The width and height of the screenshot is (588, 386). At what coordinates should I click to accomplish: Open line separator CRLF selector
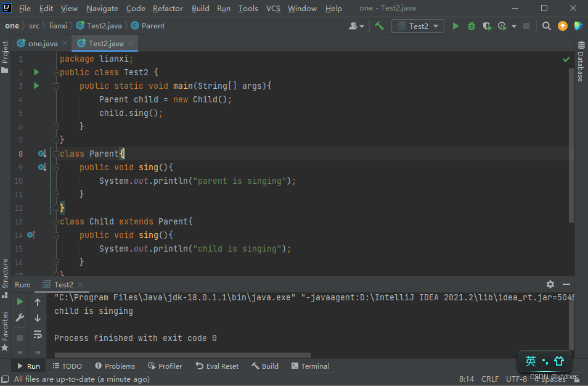pyautogui.click(x=490, y=379)
